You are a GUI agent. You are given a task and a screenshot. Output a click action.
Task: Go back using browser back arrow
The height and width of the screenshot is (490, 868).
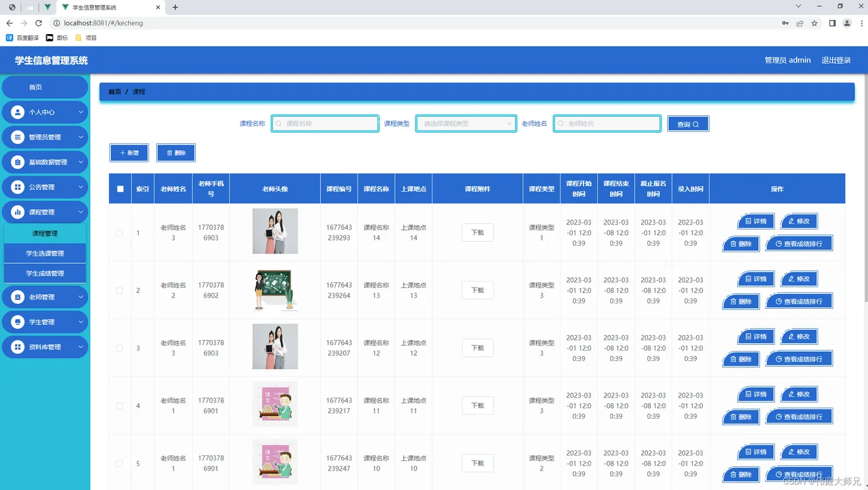coord(9,23)
